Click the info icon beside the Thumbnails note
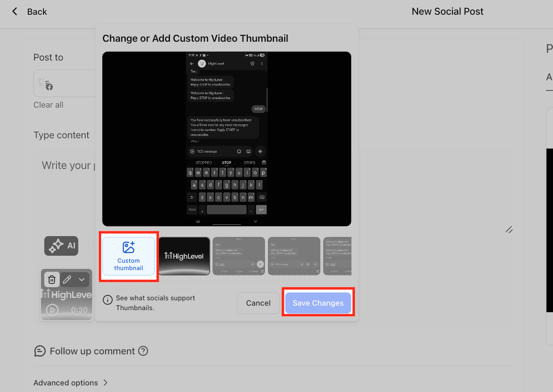This screenshot has width=553, height=392. click(x=107, y=300)
